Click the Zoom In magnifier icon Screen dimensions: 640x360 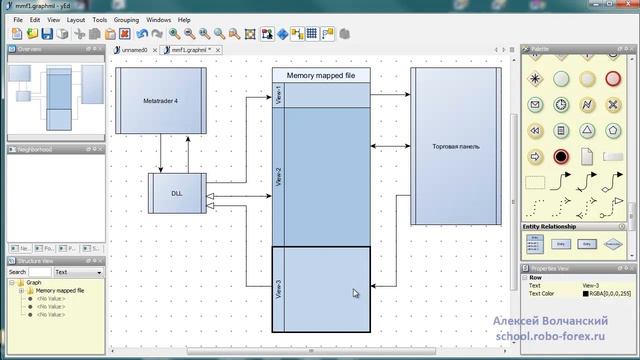coord(174,34)
